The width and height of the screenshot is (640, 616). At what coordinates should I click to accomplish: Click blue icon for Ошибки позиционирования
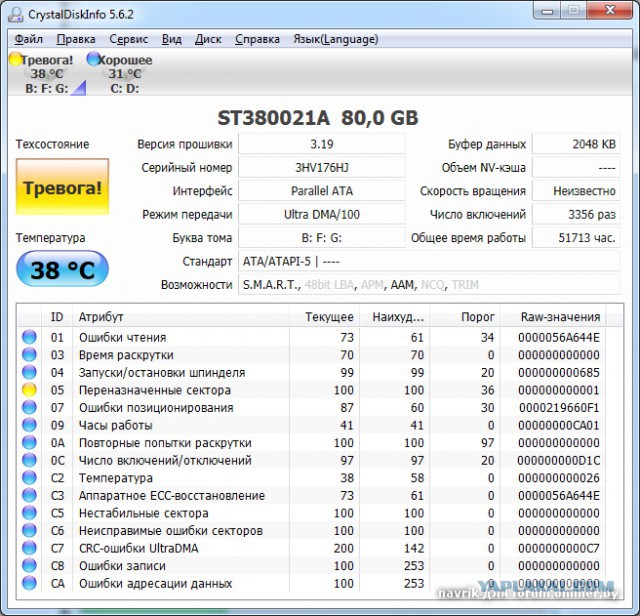pos(29,407)
